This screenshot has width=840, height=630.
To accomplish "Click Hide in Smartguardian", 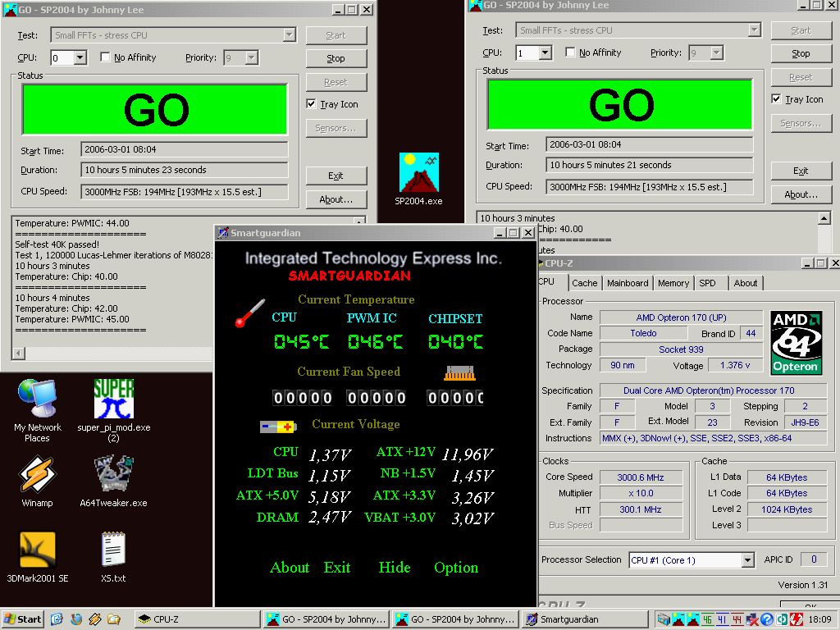I will [x=395, y=568].
